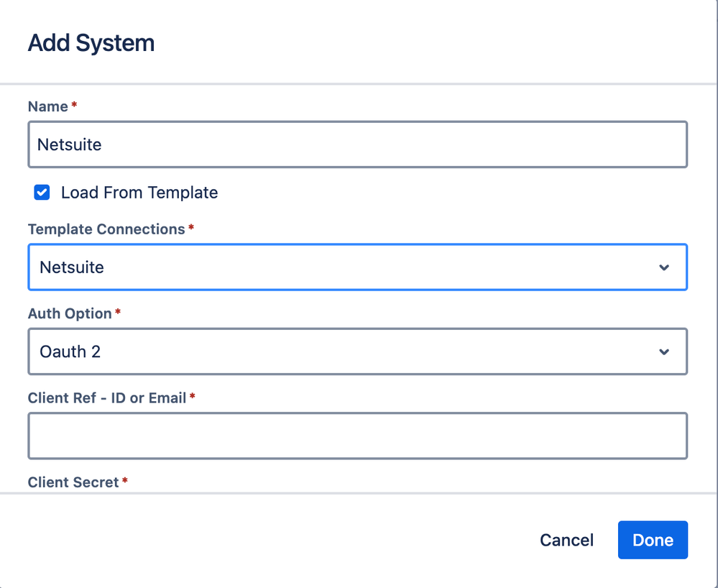The height and width of the screenshot is (588, 718).
Task: Focus the Name input field
Action: 357,144
